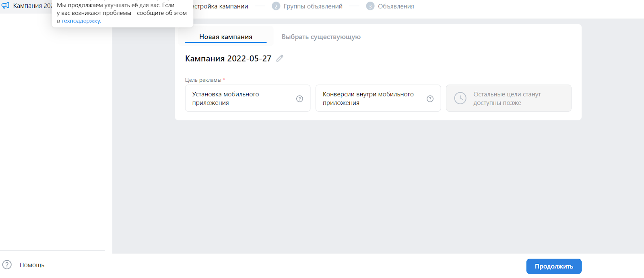Open help tooltip for Конверсии внутри мобильного приложения
The image size is (644, 278).
(x=430, y=99)
